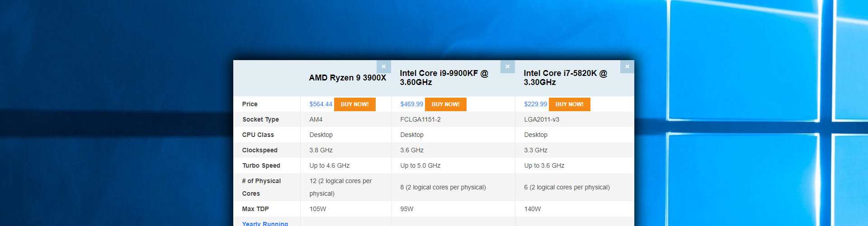Select Desktop class for Intel Core i9-9900KF

coord(412,135)
